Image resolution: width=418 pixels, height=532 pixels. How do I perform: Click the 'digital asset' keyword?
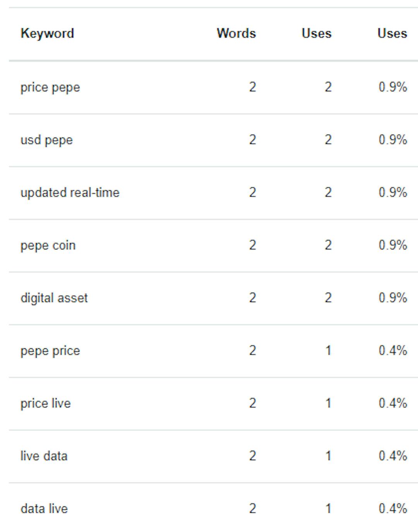tap(54, 298)
